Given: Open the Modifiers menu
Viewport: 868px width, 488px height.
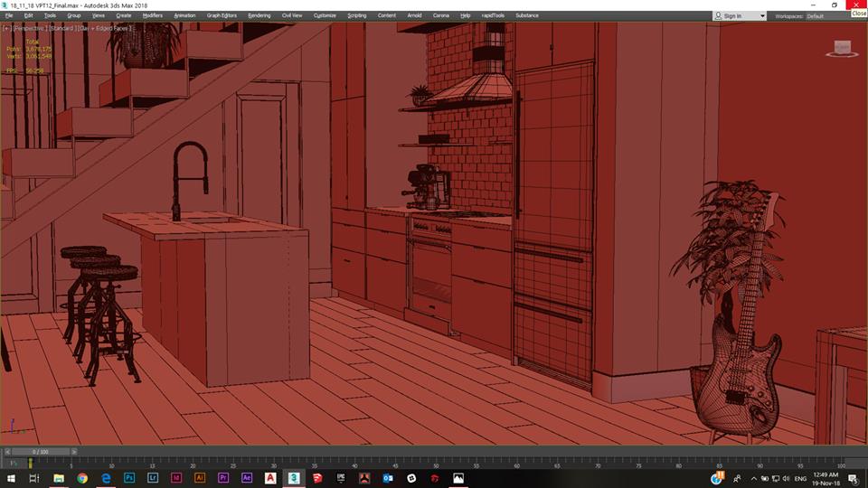Looking at the screenshot, I should pyautogui.click(x=152, y=15).
